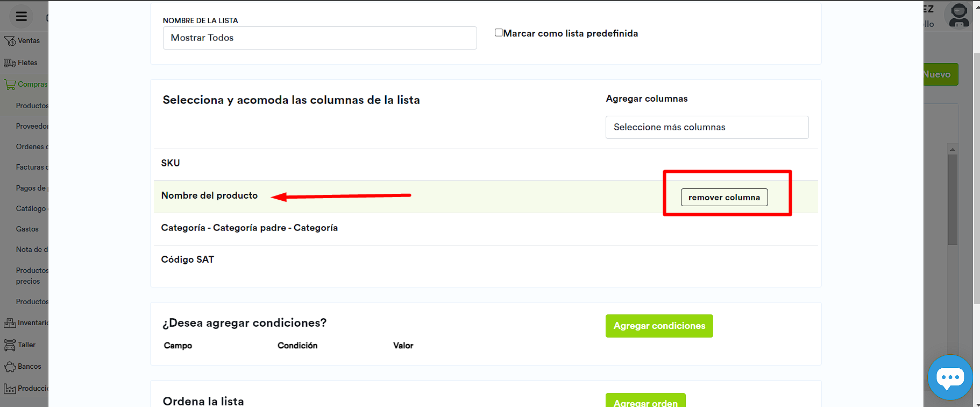
Task: Enable Marcar como lista predefinida checkbox
Action: coord(499,33)
